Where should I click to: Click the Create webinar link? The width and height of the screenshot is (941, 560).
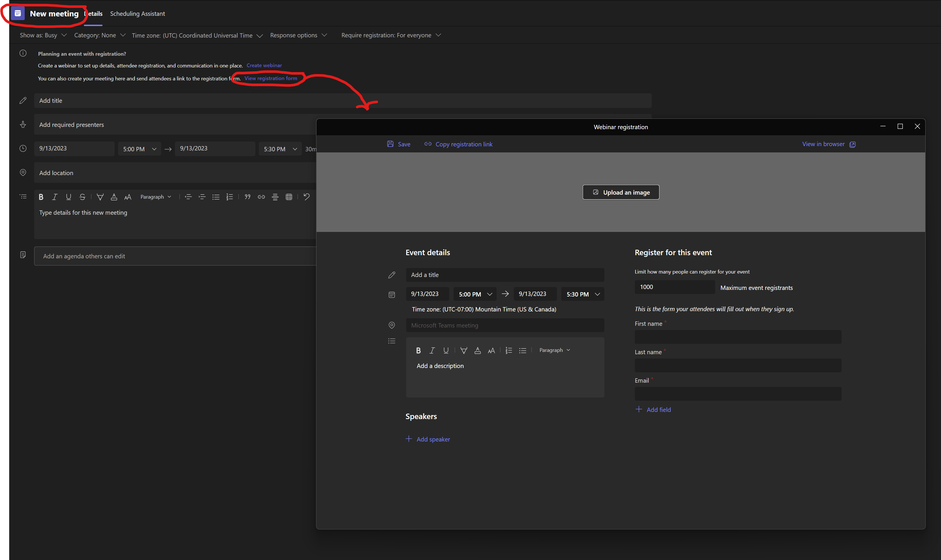click(264, 65)
